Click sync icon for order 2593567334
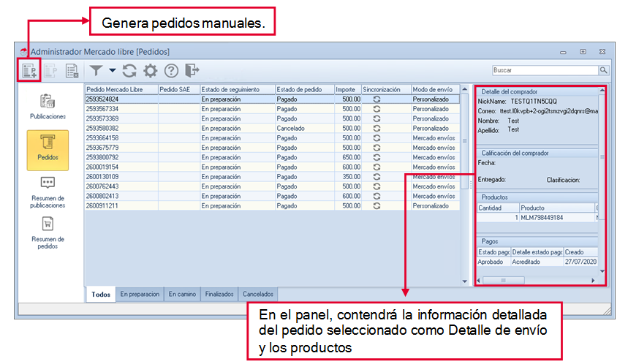The image size is (628, 364). (377, 109)
